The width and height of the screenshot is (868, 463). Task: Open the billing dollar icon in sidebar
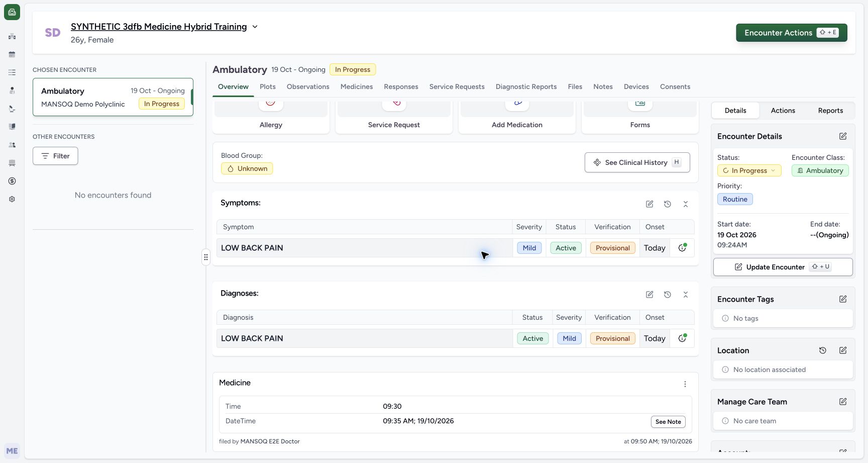click(x=12, y=181)
